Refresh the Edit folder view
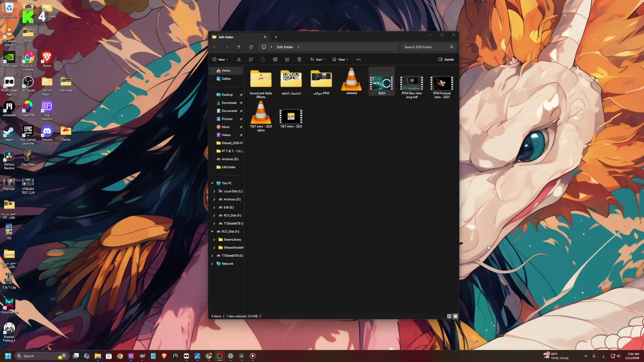The height and width of the screenshot is (362, 644). [251, 47]
